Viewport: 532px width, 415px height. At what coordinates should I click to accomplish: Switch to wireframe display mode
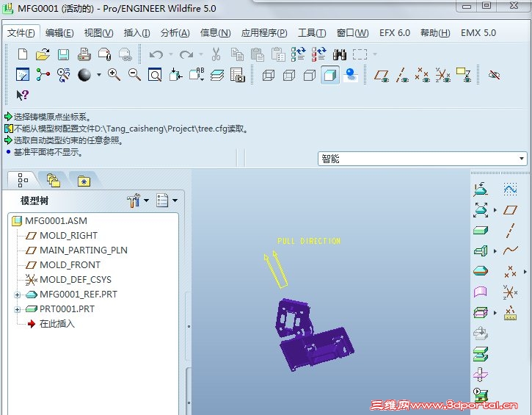tap(269, 75)
